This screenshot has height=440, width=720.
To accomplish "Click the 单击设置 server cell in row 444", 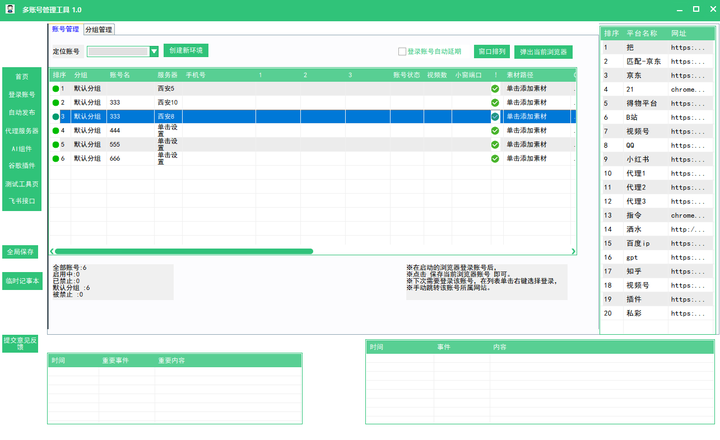I will (x=168, y=130).
